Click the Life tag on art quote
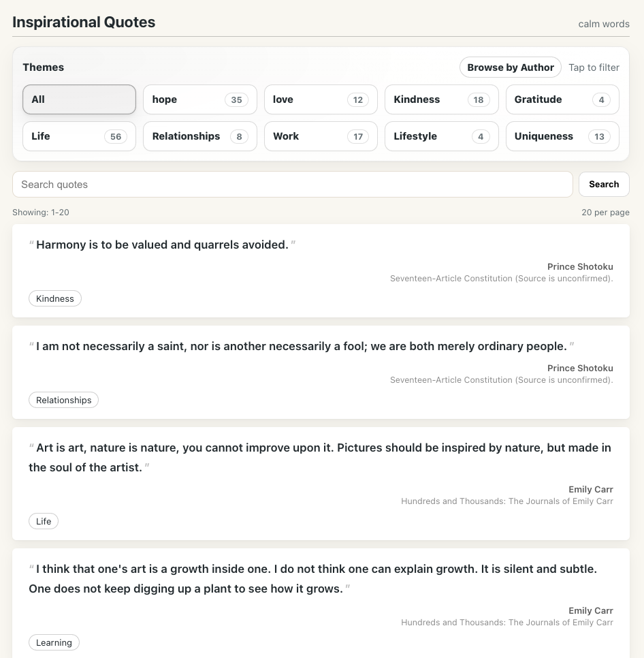Viewport: 644px width, 658px height. tap(44, 521)
